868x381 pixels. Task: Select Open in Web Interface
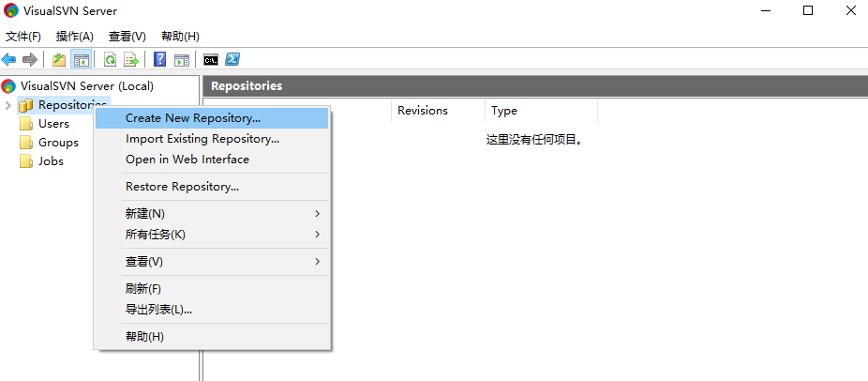(212, 160)
